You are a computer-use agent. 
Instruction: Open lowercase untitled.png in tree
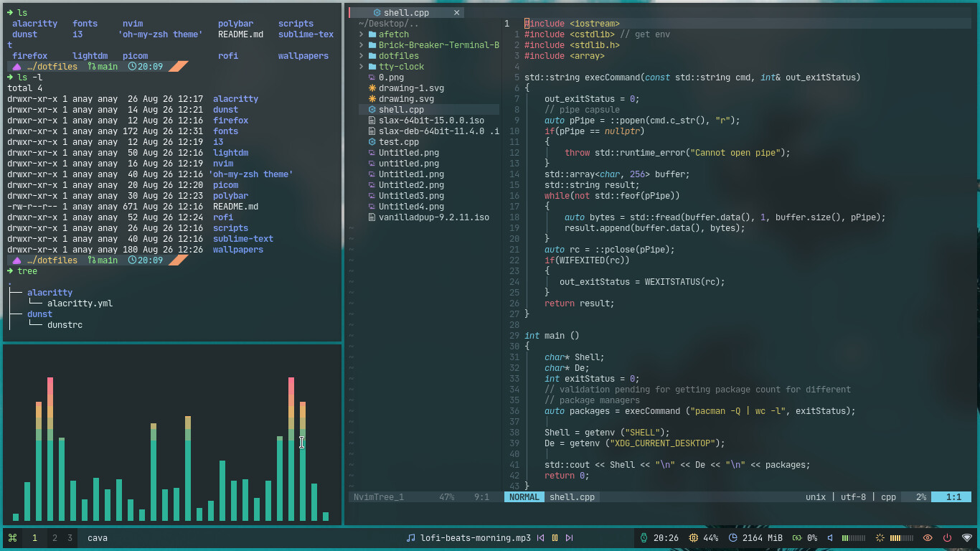(409, 164)
